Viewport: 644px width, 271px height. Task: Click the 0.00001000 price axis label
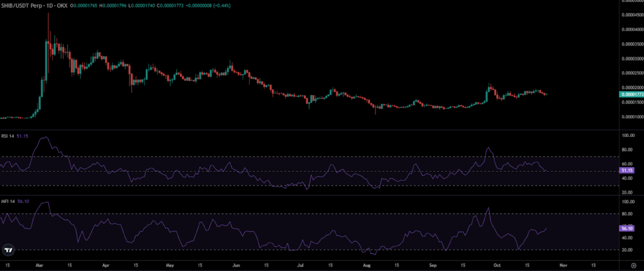click(x=633, y=117)
